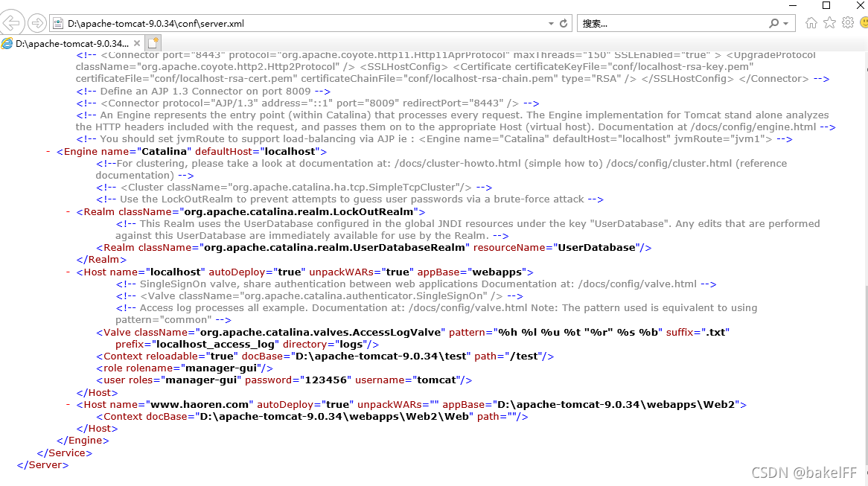Click the magnifier search icon
The height and width of the screenshot is (486, 868).
774,23
